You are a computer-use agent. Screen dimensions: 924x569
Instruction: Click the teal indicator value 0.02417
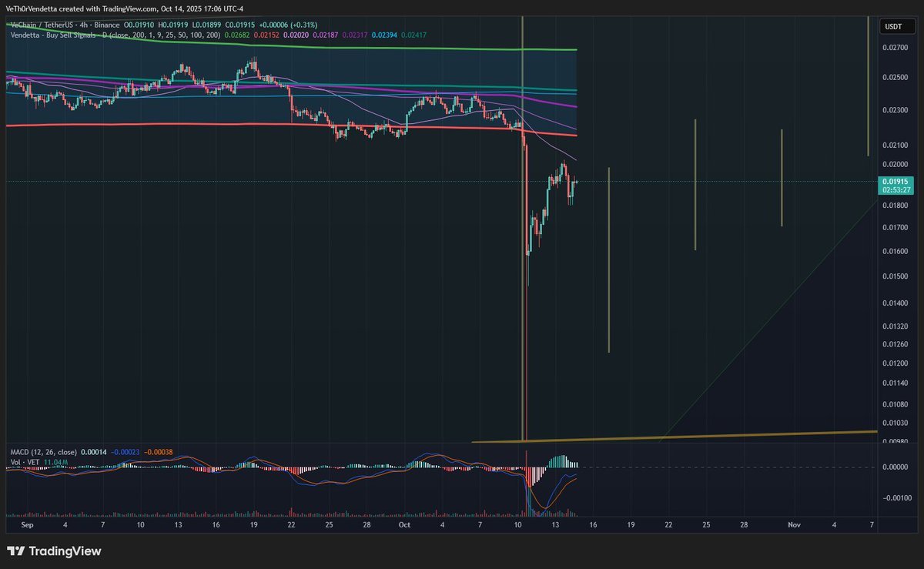[413, 35]
